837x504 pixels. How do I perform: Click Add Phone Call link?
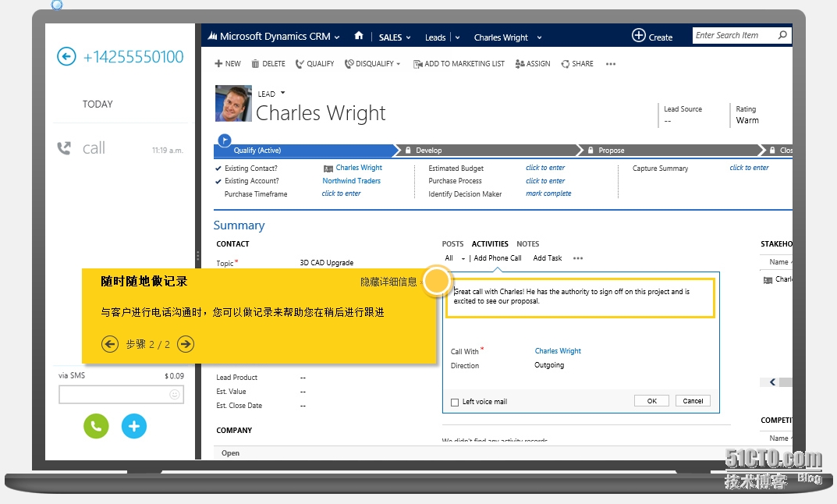(498, 258)
